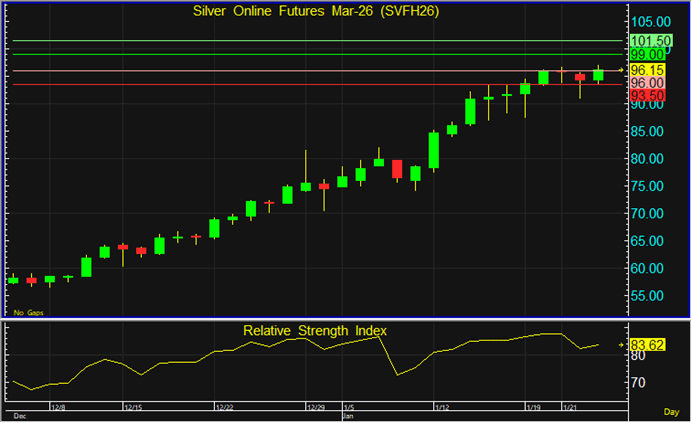Screen dimensions: 692x423
Task: Click the 12/8 date marker on time axis
Action: tap(58, 408)
